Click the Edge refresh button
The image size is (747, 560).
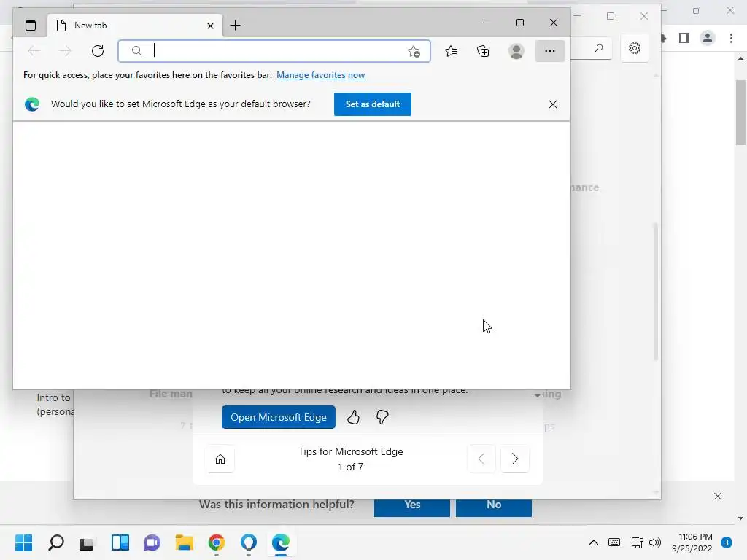(x=98, y=51)
